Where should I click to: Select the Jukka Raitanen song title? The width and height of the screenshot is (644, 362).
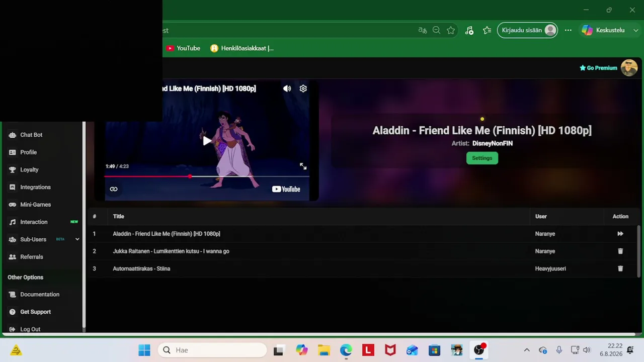click(x=171, y=251)
